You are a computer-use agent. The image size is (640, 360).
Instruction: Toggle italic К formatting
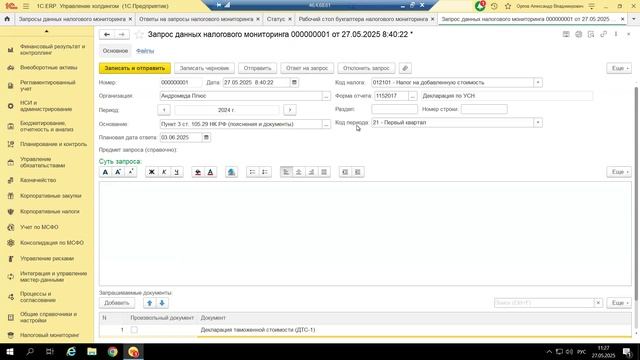[164, 172]
